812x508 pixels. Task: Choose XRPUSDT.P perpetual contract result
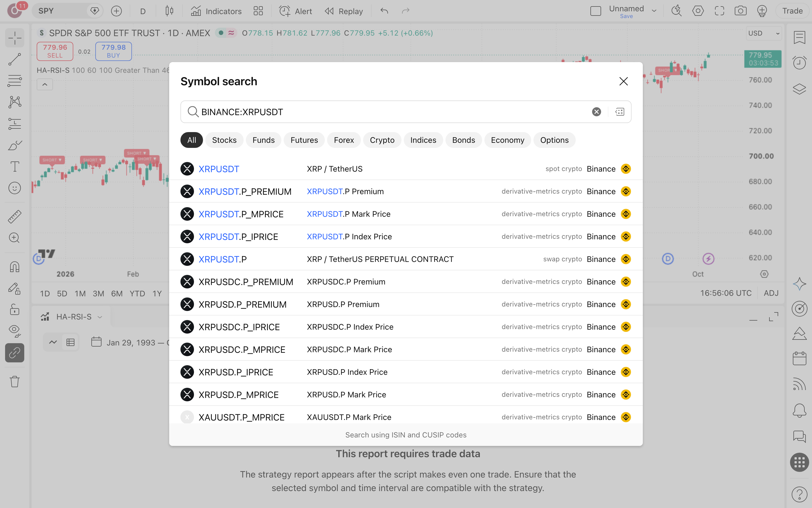pyautogui.click(x=406, y=259)
